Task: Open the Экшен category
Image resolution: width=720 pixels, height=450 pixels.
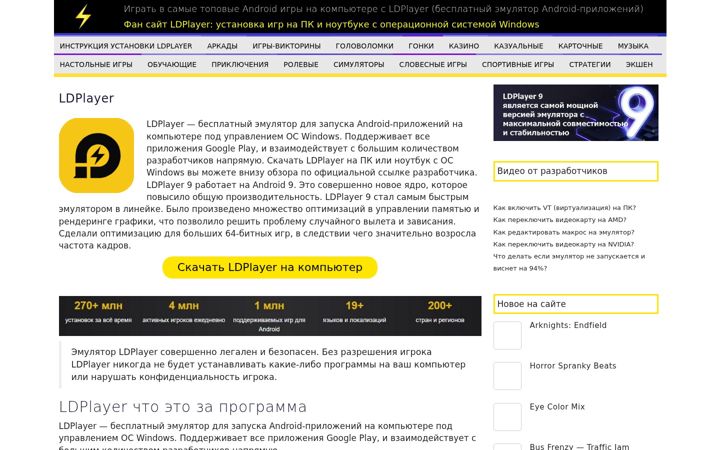Action: pyautogui.click(x=639, y=65)
